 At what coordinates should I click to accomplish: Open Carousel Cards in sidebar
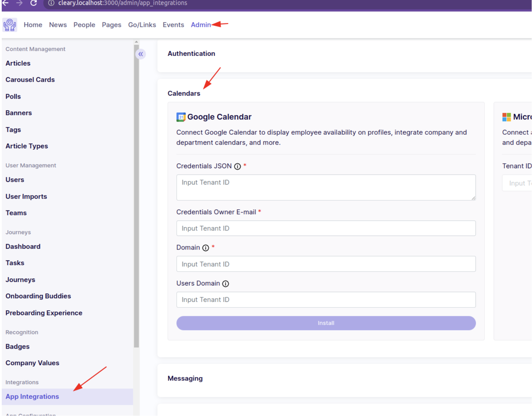[x=30, y=80]
